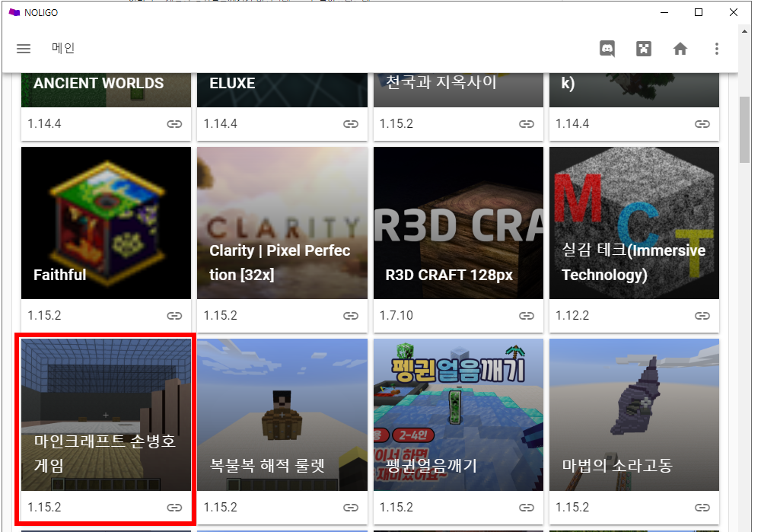Open the 마인크래프트 손병호 게임 map thumbnail
761x532 pixels.
pos(106,415)
